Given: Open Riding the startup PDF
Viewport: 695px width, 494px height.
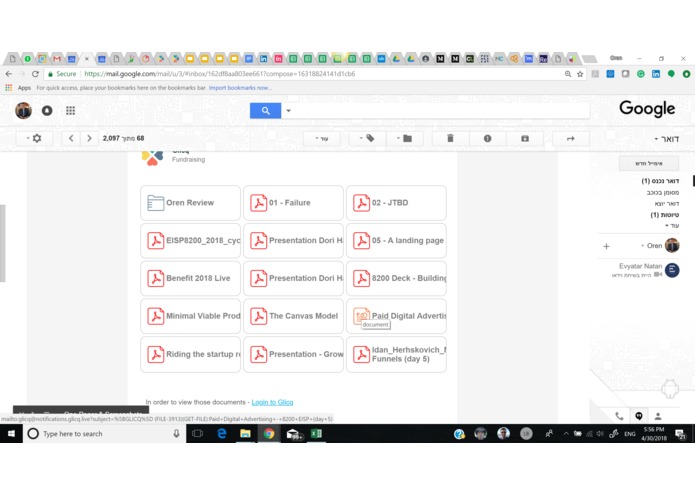Looking at the screenshot, I should click(191, 354).
